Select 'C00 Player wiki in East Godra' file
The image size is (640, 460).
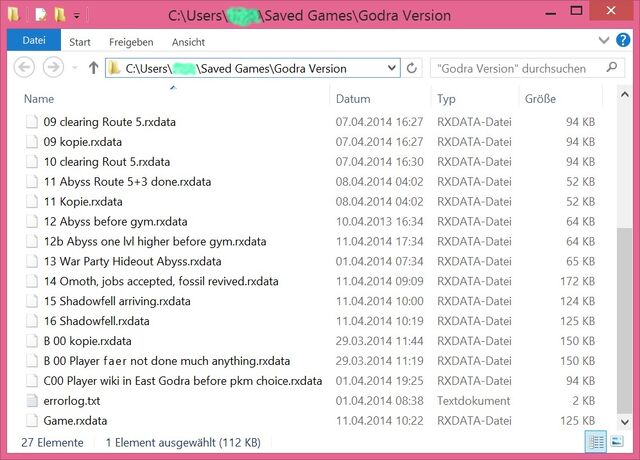182,381
